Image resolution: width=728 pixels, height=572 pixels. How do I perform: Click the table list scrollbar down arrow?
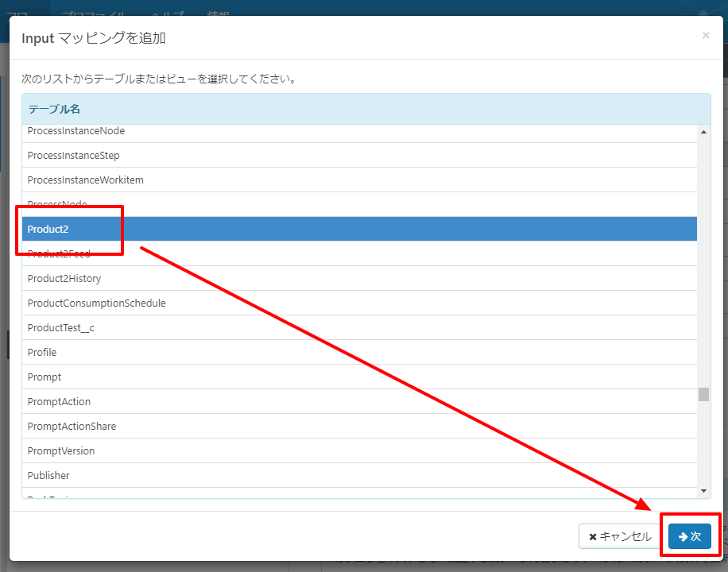704,491
